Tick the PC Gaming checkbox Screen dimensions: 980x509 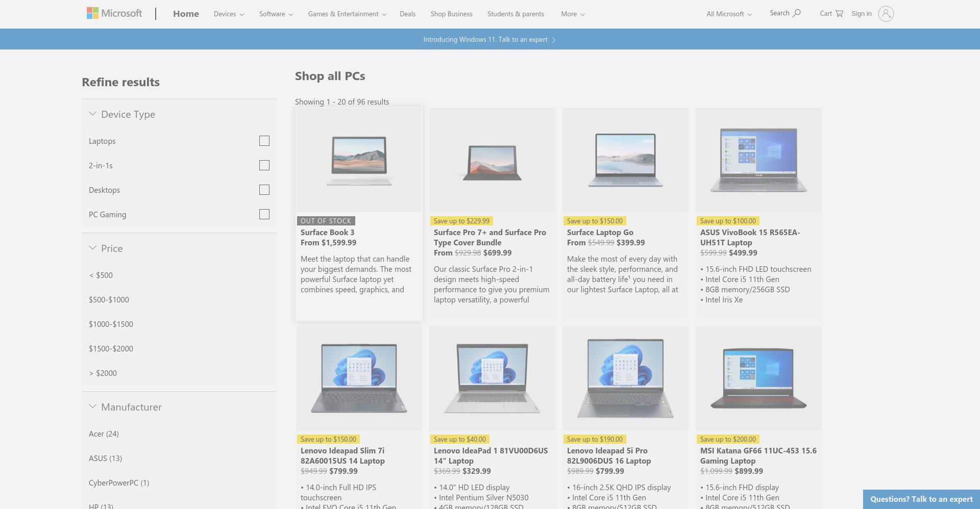click(x=264, y=214)
